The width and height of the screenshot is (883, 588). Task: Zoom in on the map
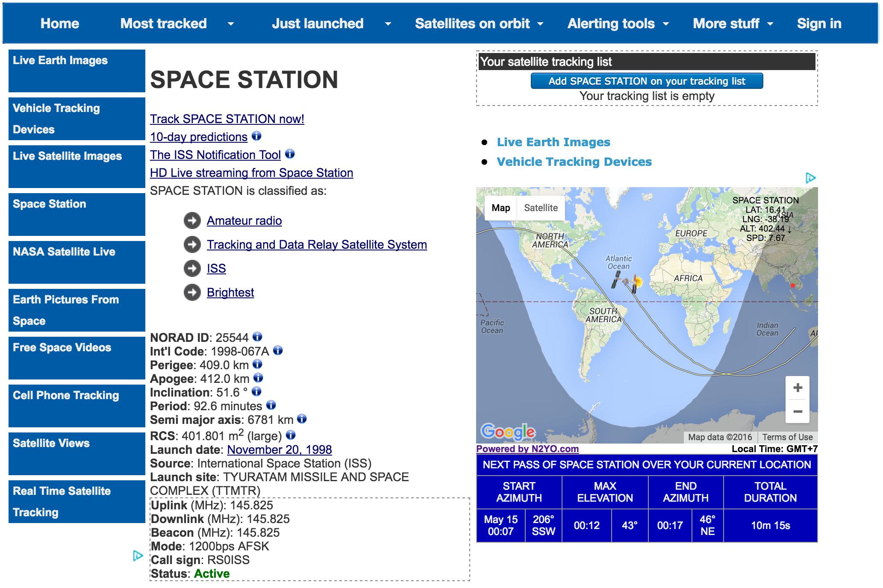coord(798,388)
